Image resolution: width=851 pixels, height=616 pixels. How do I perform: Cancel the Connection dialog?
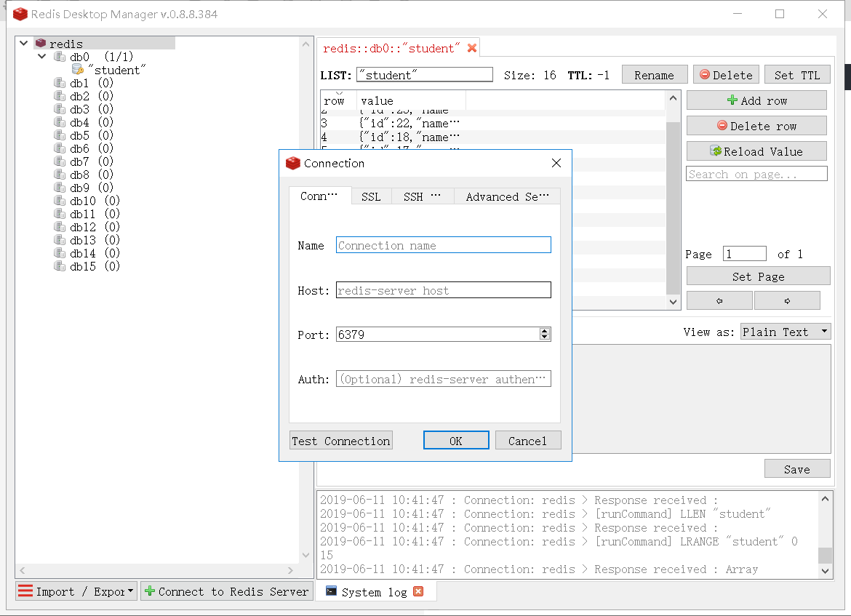tap(527, 441)
